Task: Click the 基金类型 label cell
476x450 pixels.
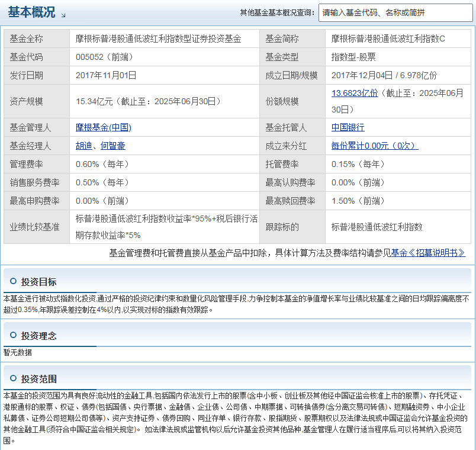Action: (x=292, y=57)
